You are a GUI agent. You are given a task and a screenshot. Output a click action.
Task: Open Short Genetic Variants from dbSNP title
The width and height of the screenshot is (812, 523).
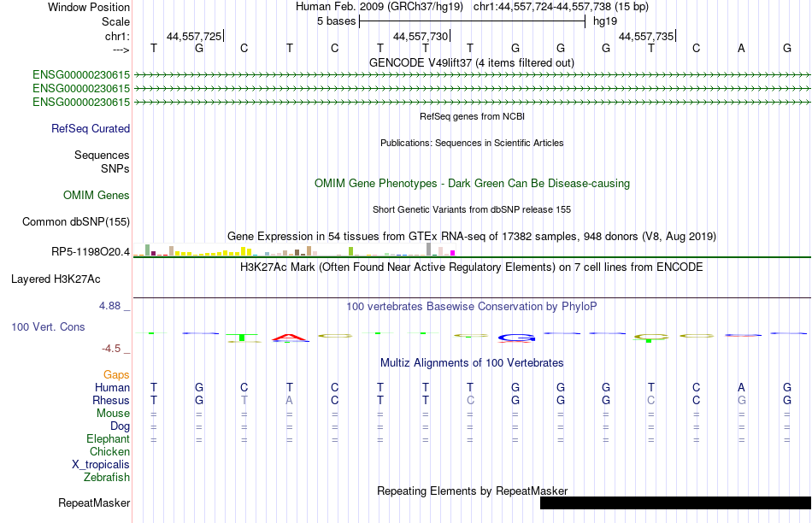(x=472, y=209)
